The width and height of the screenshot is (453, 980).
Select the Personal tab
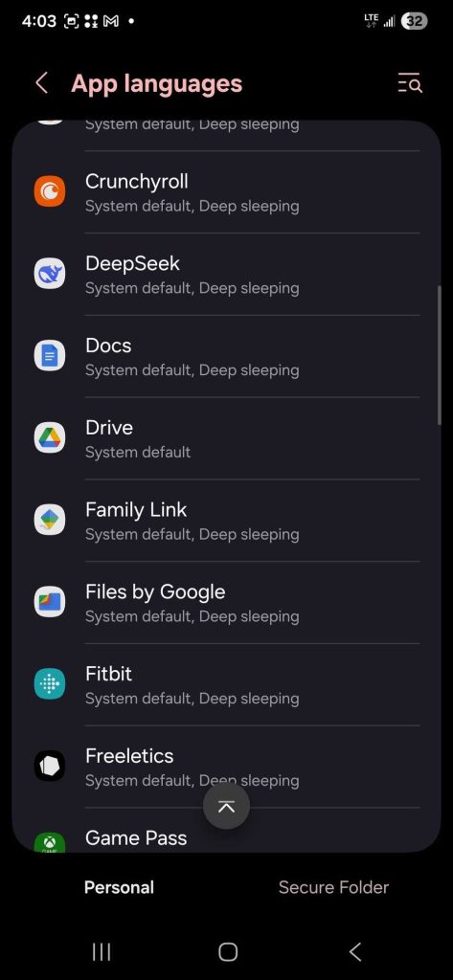pyautogui.click(x=119, y=887)
